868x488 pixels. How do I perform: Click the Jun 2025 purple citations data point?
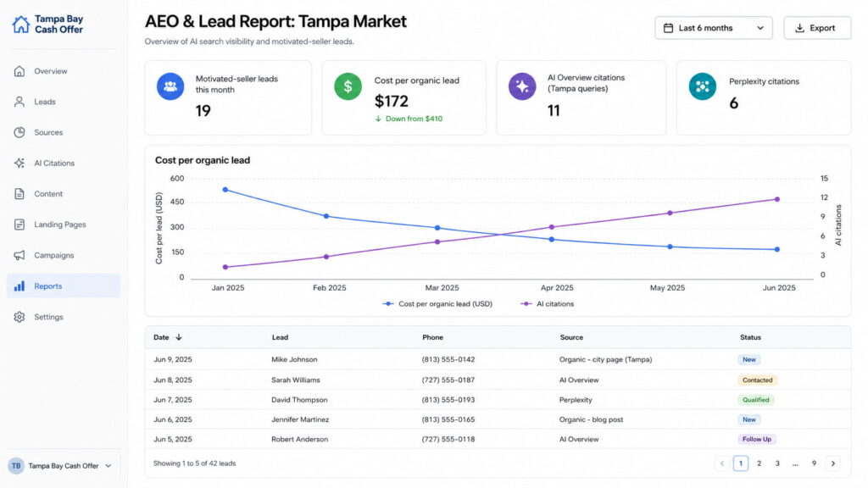click(x=777, y=199)
